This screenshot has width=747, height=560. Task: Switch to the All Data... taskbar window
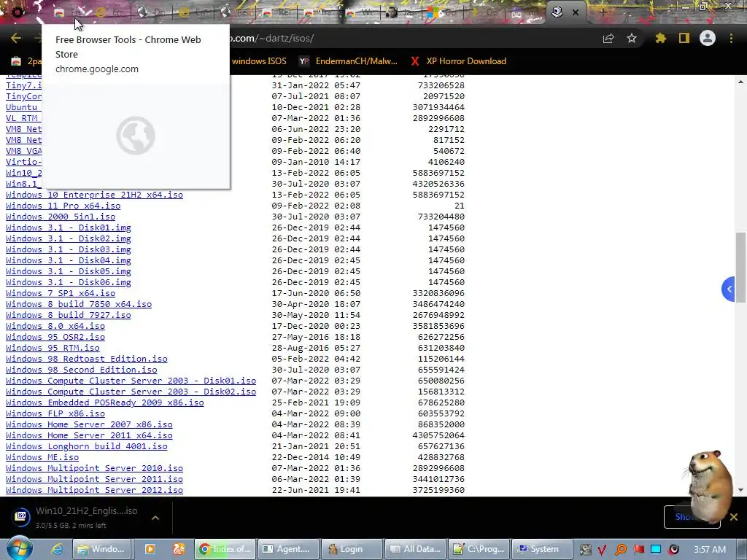click(415, 549)
